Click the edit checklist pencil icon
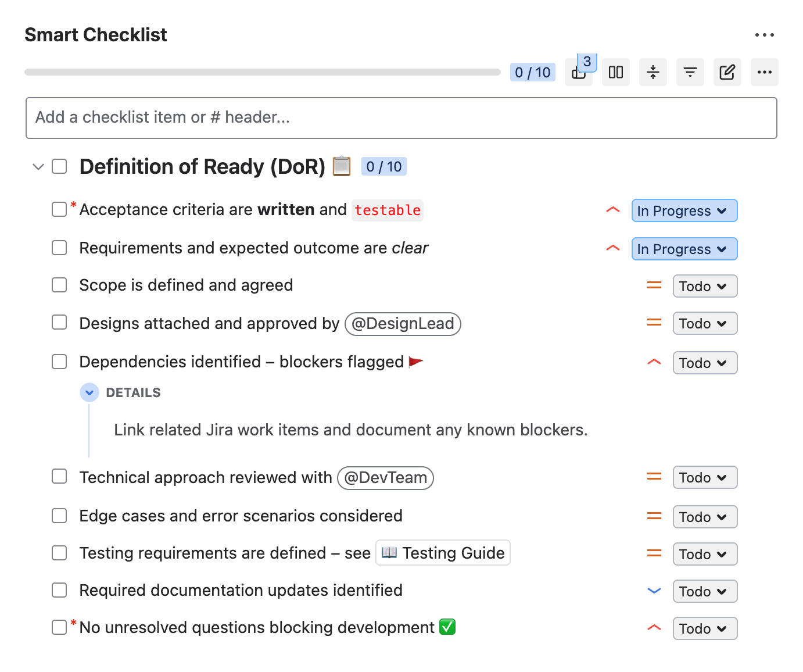This screenshot has height=672, width=803. click(x=727, y=72)
